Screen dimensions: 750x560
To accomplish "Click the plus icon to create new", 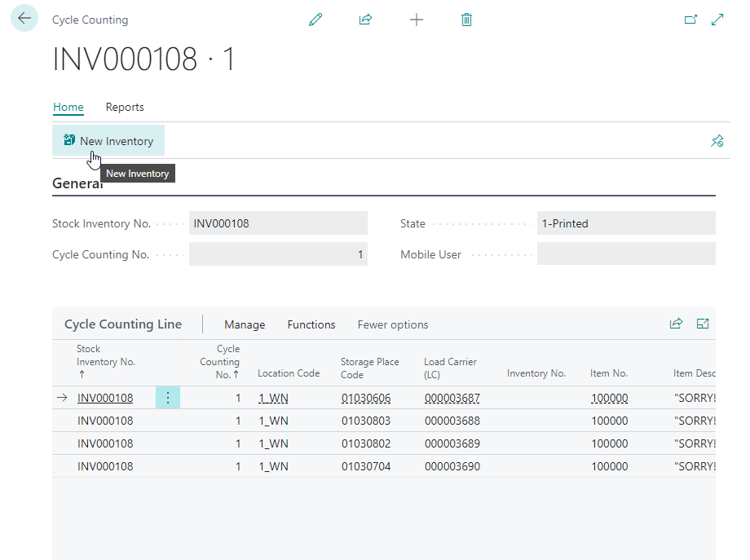I will pos(417,20).
